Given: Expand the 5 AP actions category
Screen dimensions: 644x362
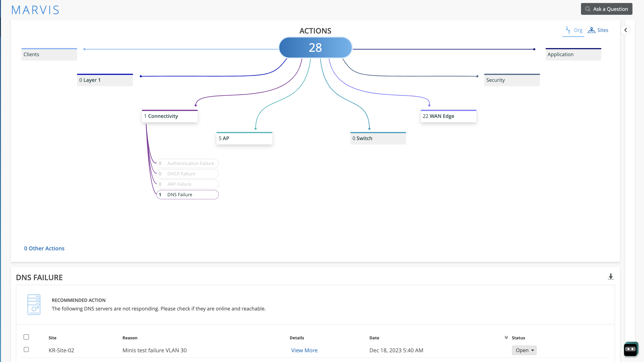Looking at the screenshot, I should click(244, 138).
